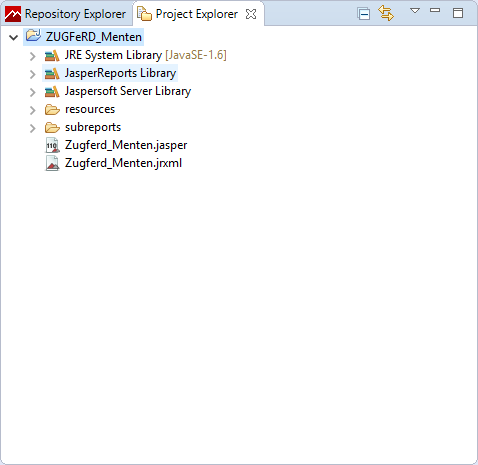Click the Jaspersoft Server Library icon

(x=52, y=92)
